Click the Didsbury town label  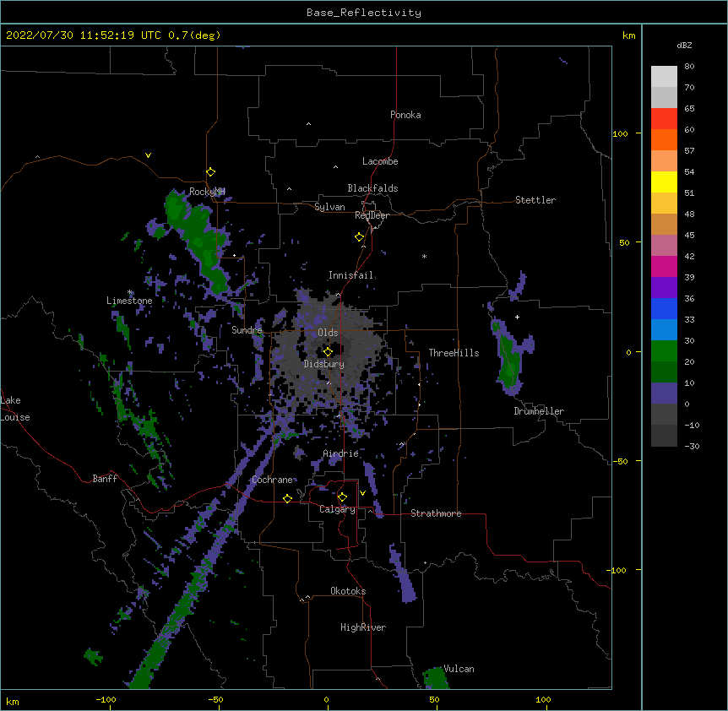click(x=324, y=364)
